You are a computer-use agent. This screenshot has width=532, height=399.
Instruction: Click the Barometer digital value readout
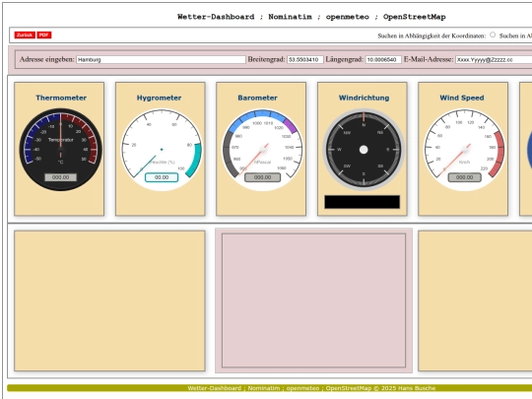pyautogui.click(x=263, y=177)
